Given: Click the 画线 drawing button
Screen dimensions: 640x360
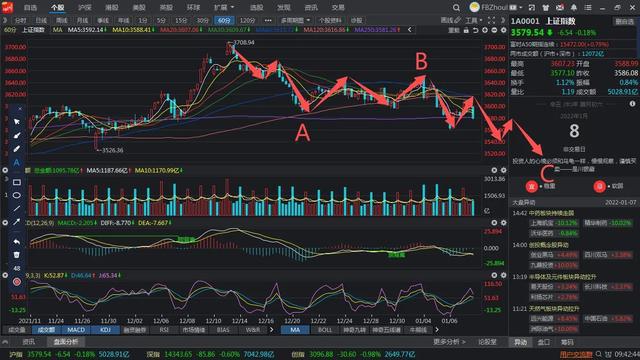Looking at the screenshot, I should tap(451, 20).
